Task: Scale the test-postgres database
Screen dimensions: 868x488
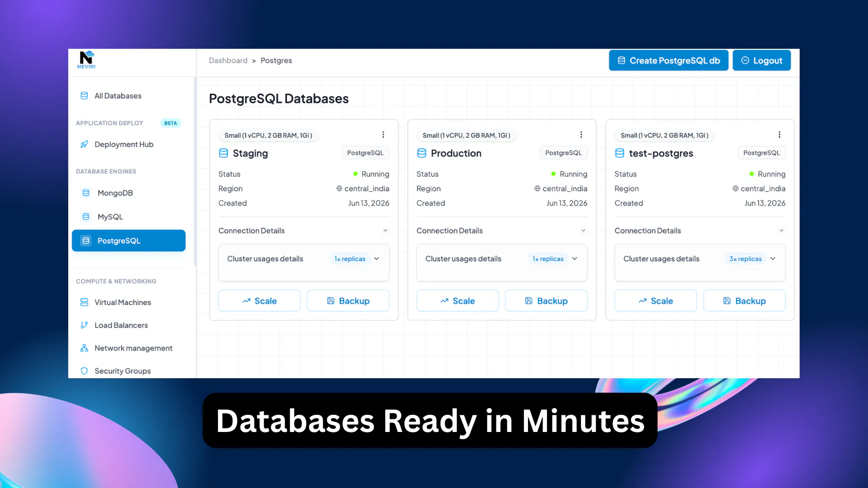Action: 656,301
